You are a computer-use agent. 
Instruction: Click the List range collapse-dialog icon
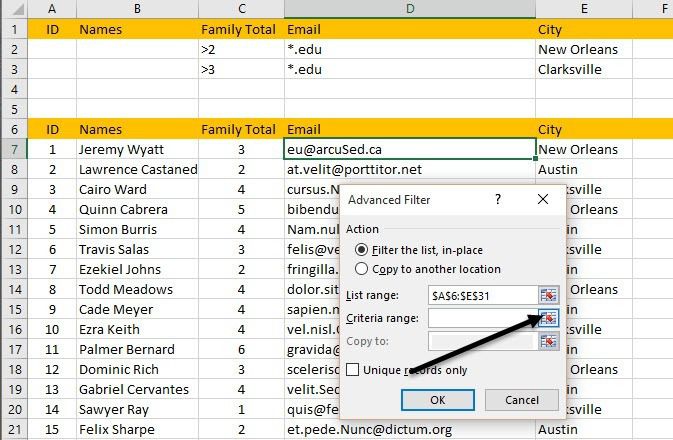click(x=549, y=295)
